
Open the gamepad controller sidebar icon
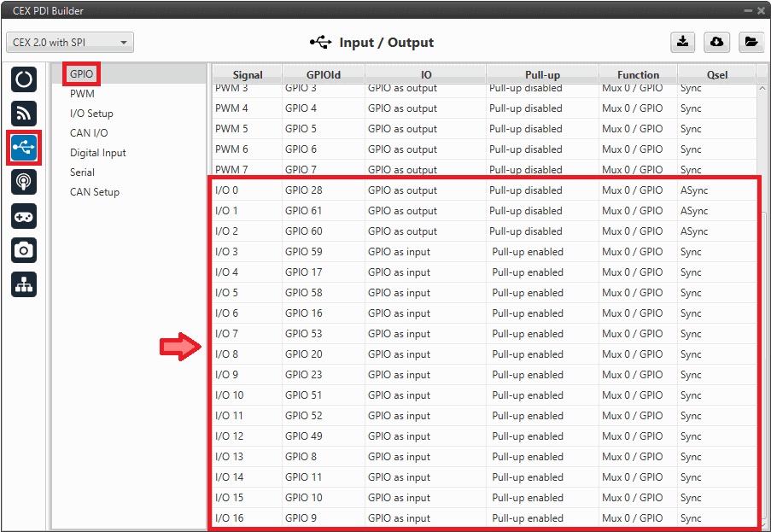tap(24, 216)
